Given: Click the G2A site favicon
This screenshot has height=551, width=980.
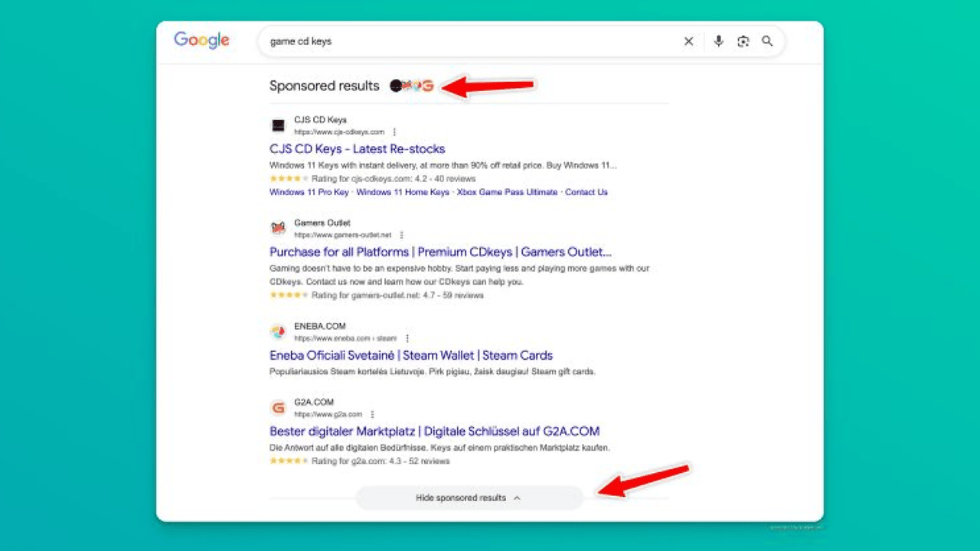Looking at the screenshot, I should pos(278,408).
